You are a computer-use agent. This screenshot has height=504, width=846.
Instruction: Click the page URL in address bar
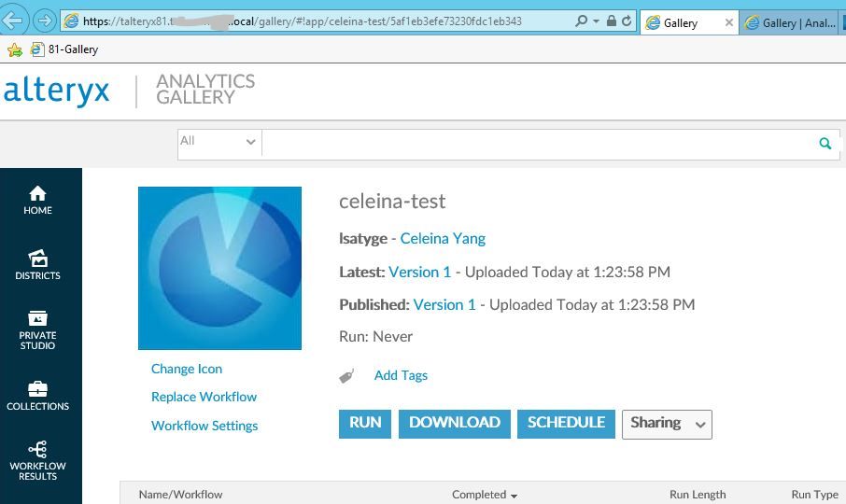(303, 21)
